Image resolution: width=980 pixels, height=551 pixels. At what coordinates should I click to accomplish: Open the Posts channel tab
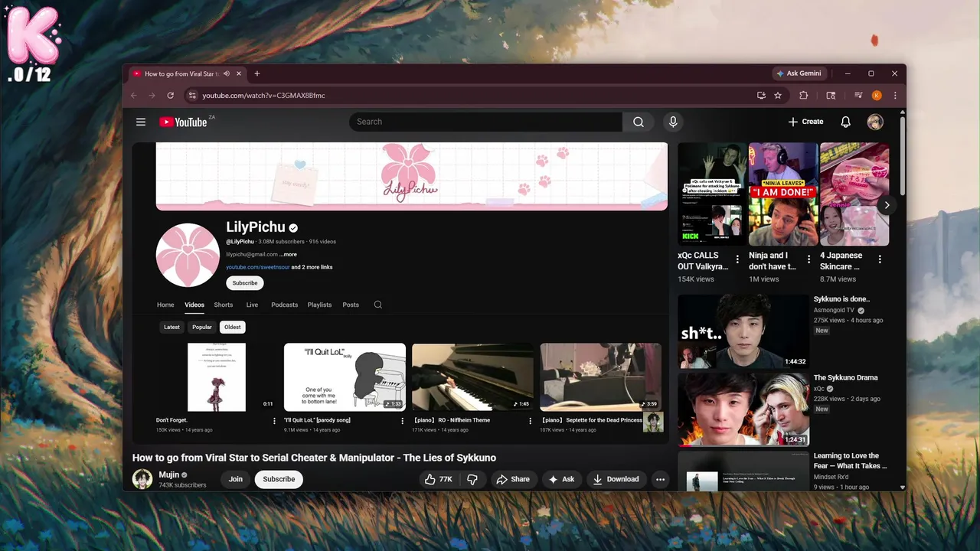click(x=351, y=305)
